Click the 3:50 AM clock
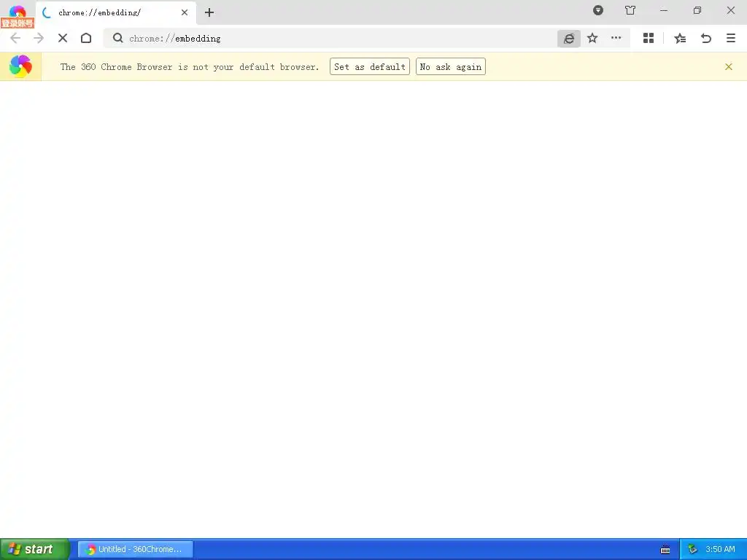 [x=720, y=549]
